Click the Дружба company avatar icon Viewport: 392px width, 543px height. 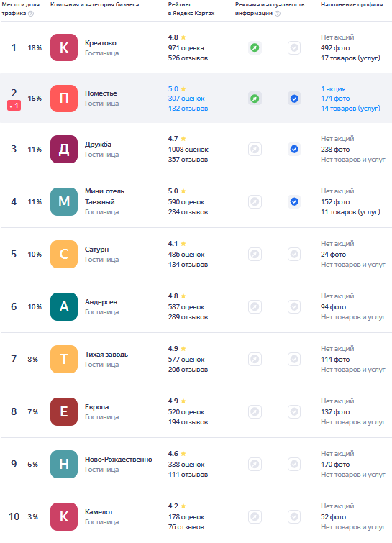(64, 150)
